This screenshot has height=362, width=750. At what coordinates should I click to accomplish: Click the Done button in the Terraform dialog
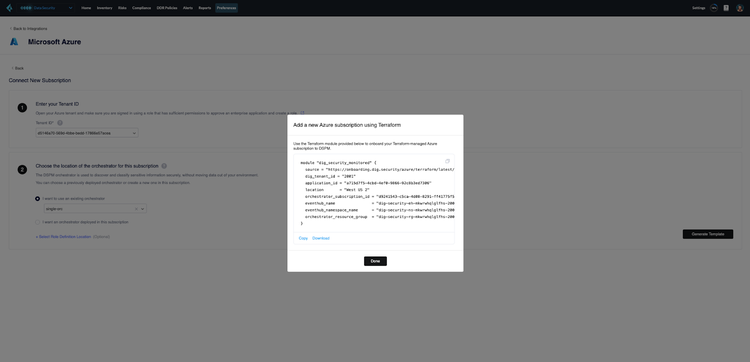pyautogui.click(x=375, y=261)
